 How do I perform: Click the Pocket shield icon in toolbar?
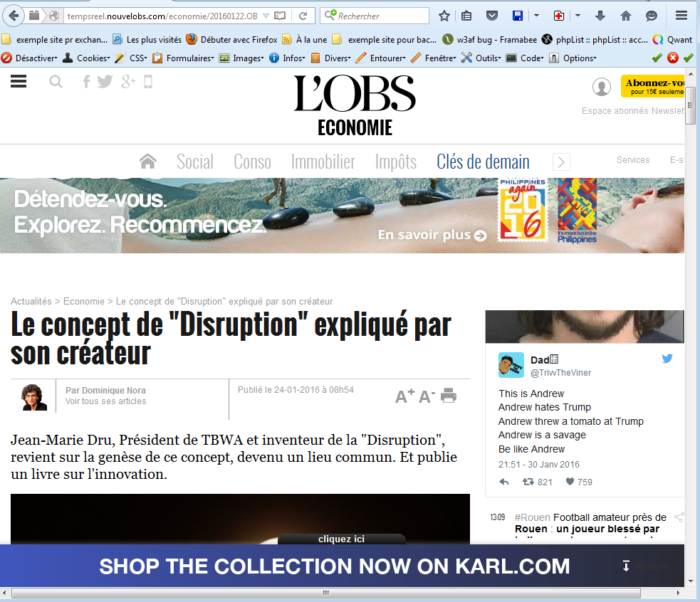[491, 16]
